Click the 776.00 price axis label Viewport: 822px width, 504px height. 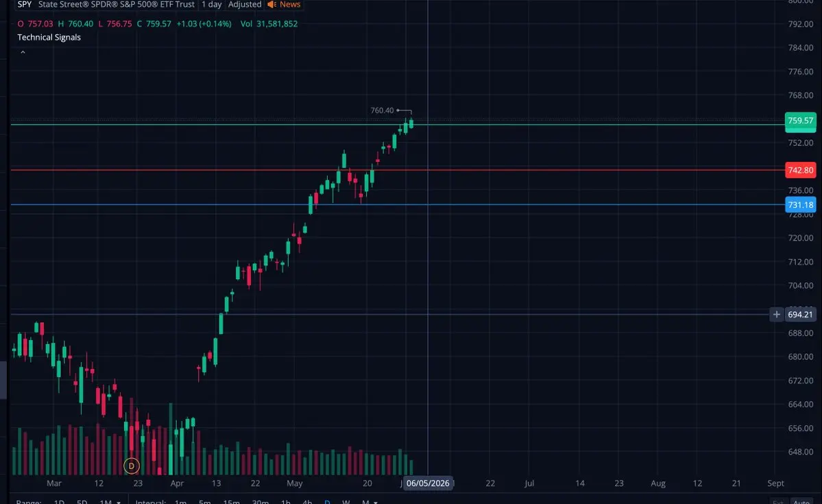tap(801, 71)
